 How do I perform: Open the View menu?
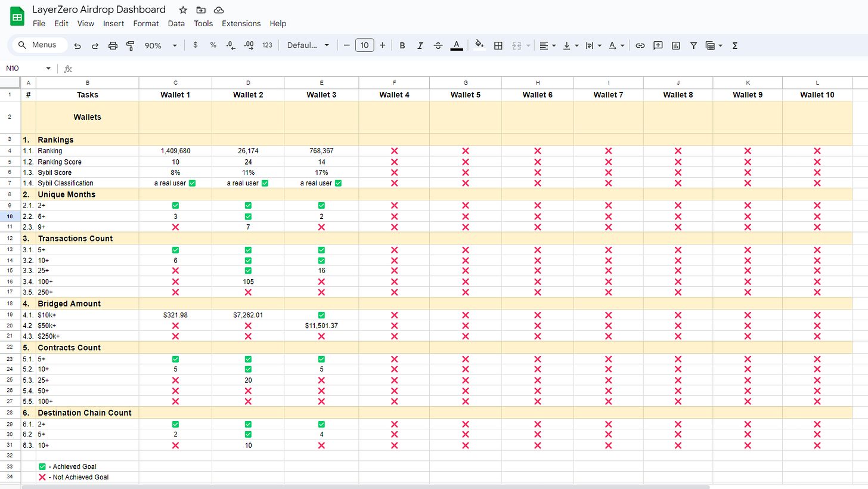(x=85, y=24)
